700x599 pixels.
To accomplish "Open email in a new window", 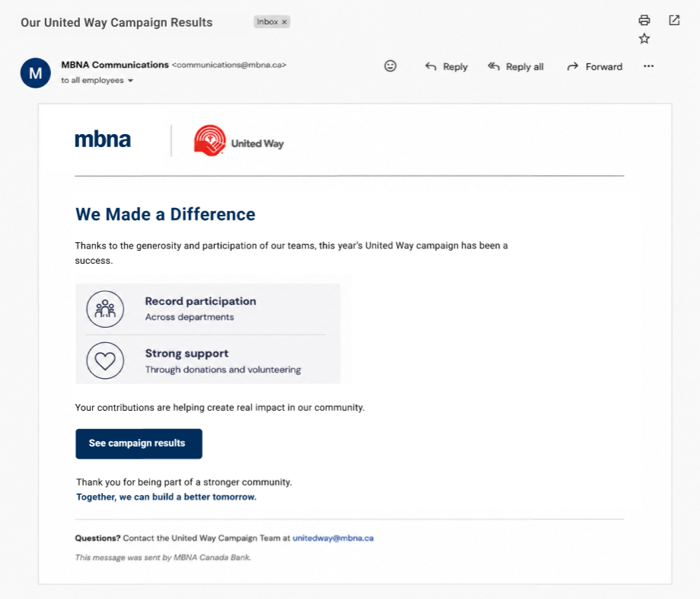I will 674,20.
